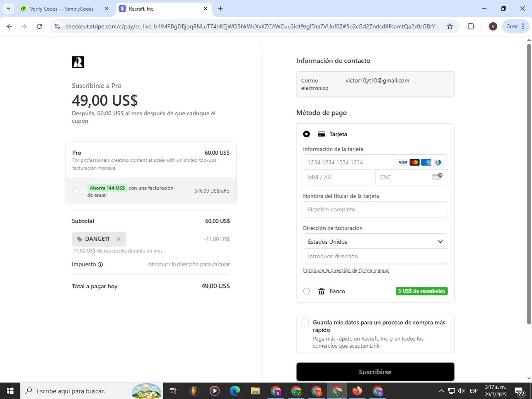Screen dimensions: 532x399
Task: Open File Explorer from the taskbar
Action: [x=255, y=391]
